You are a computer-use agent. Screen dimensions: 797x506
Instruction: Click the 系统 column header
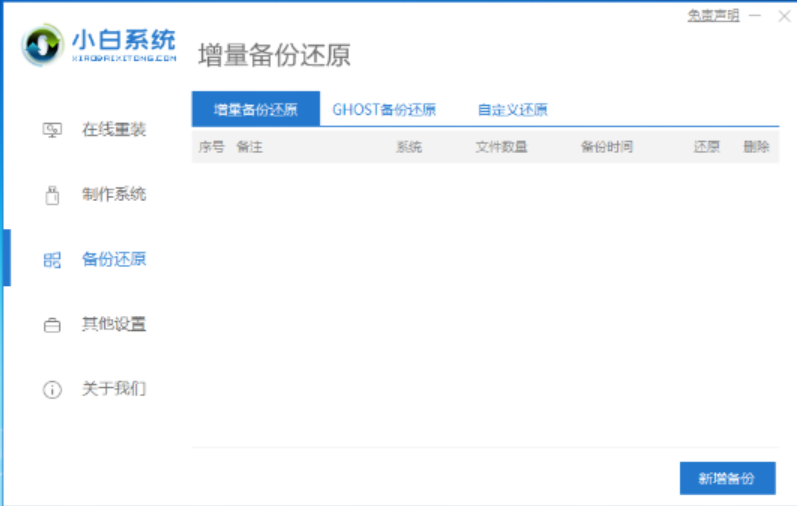coord(409,147)
